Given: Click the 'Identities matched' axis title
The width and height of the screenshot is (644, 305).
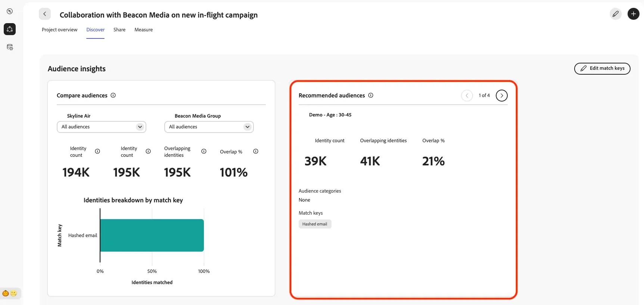Looking at the screenshot, I should point(152,283).
